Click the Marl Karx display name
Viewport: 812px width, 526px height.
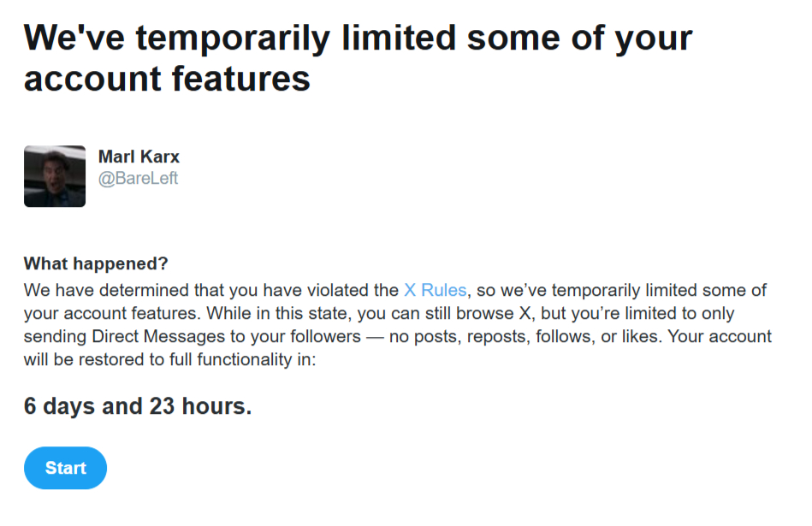point(139,157)
